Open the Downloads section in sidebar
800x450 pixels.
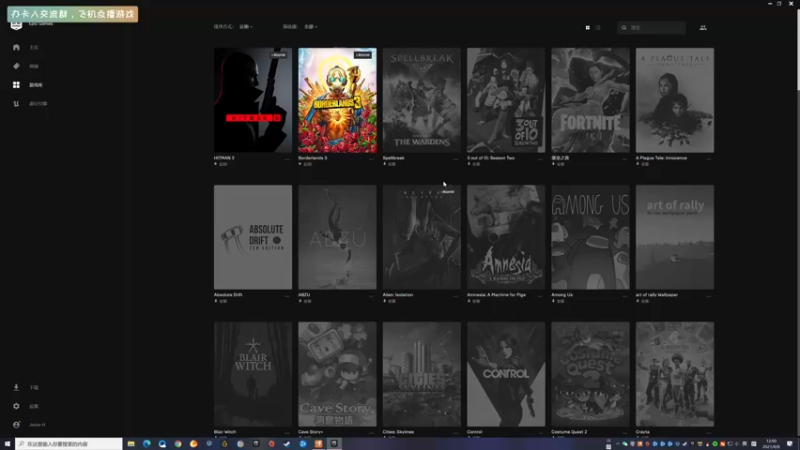pyautogui.click(x=26, y=387)
